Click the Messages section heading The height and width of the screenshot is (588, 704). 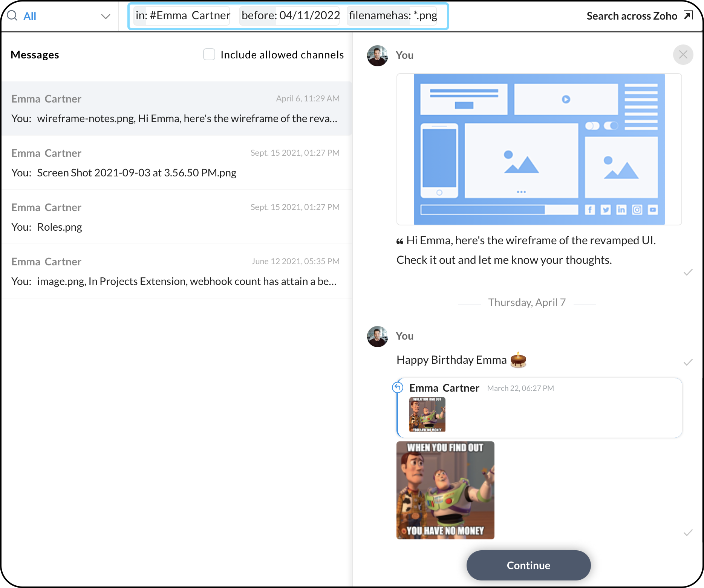35,55
